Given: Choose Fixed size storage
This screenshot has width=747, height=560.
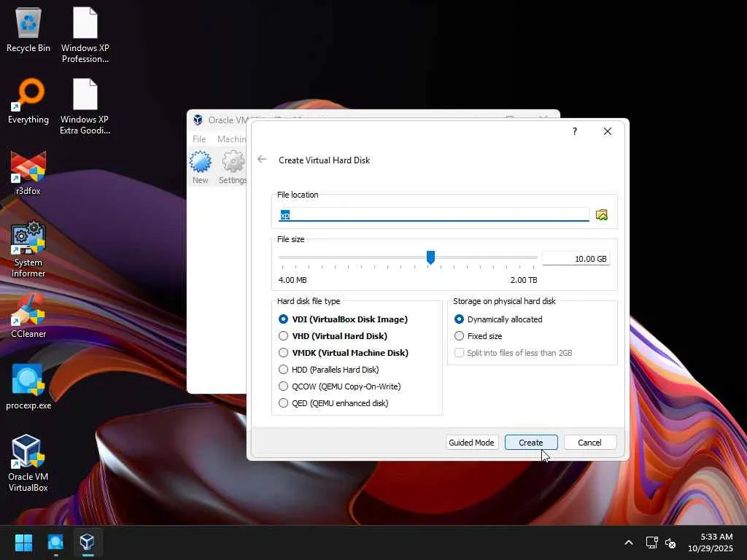Looking at the screenshot, I should (x=479, y=335).
